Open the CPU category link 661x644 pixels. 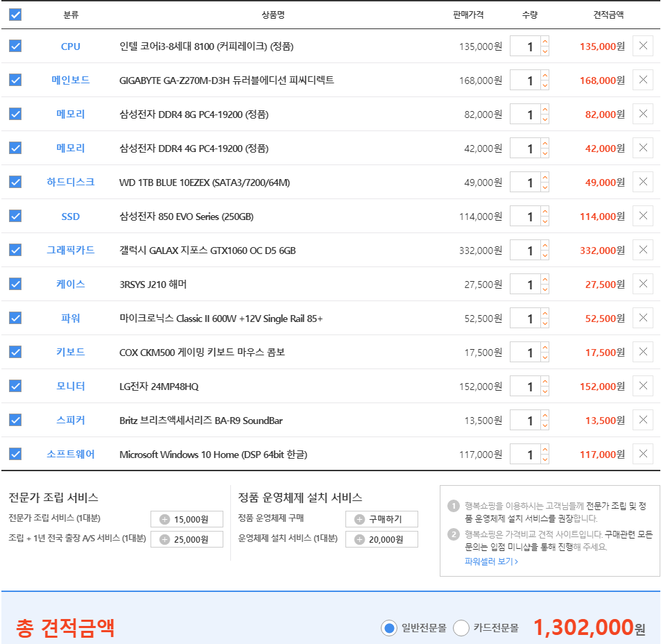(70, 46)
